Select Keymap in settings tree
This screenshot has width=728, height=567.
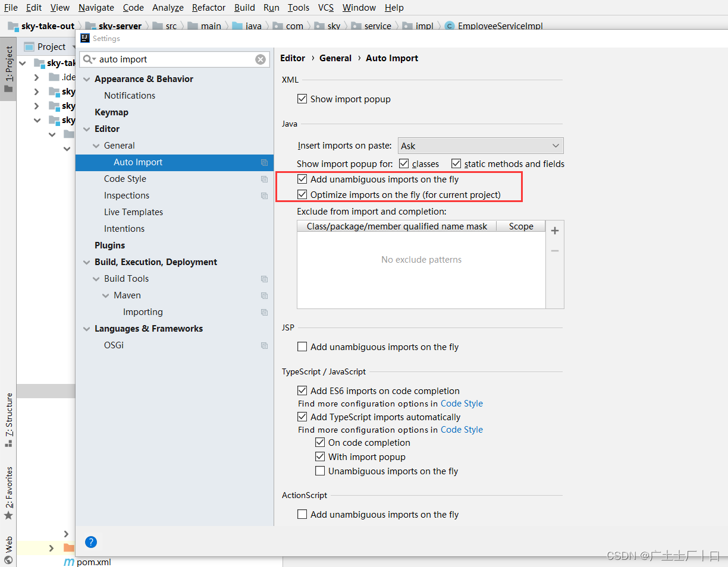(111, 112)
